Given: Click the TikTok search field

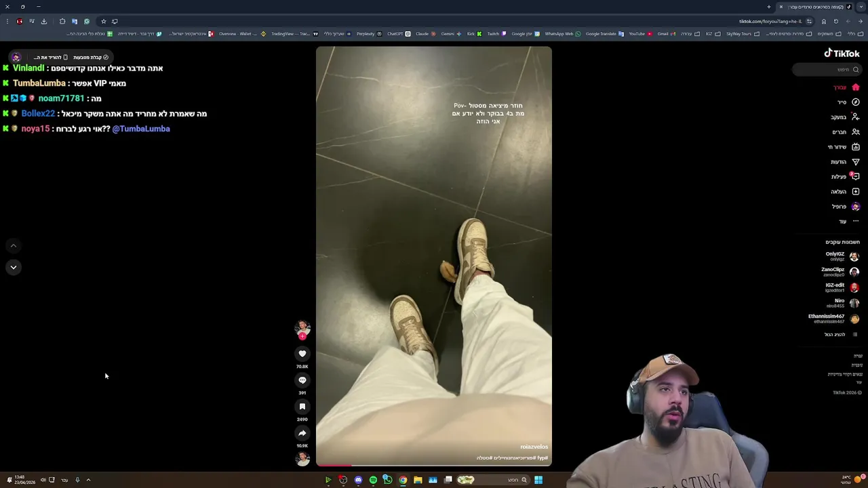Looking at the screenshot, I should (827, 69).
